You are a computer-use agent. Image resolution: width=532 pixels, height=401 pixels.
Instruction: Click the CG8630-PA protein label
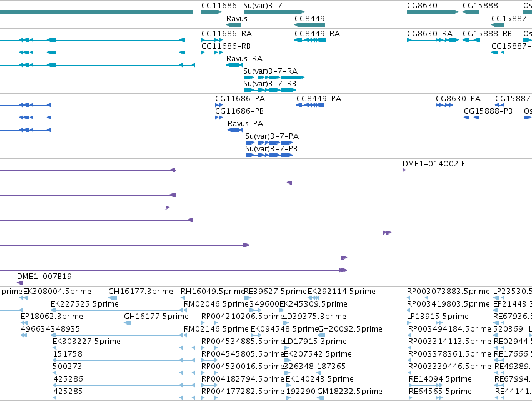tap(458, 99)
